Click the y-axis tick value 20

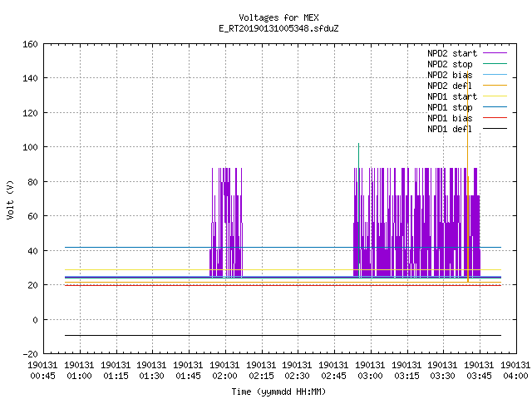tap(32, 285)
